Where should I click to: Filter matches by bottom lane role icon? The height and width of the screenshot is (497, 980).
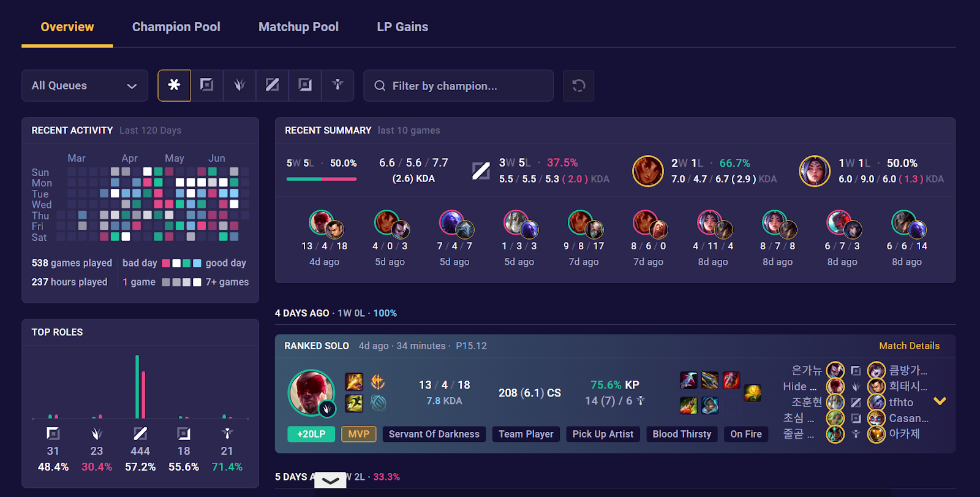click(x=305, y=85)
